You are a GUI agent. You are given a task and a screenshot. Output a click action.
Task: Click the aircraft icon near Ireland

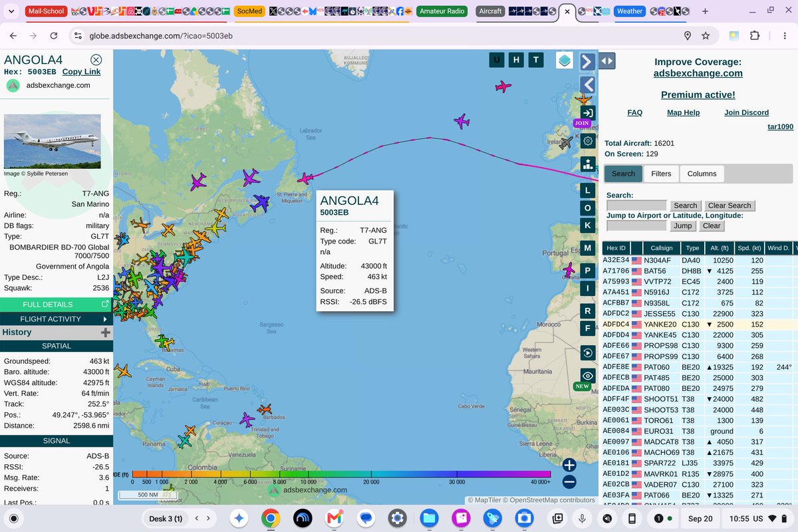[565, 143]
